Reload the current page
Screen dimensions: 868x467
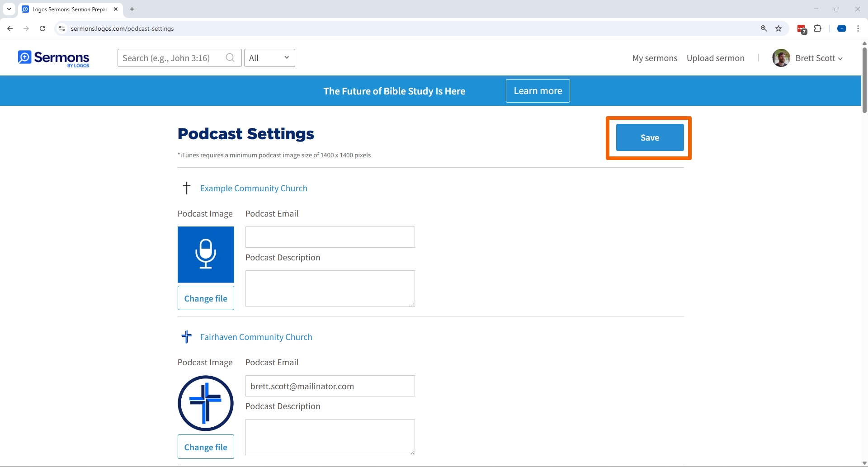pyautogui.click(x=42, y=28)
